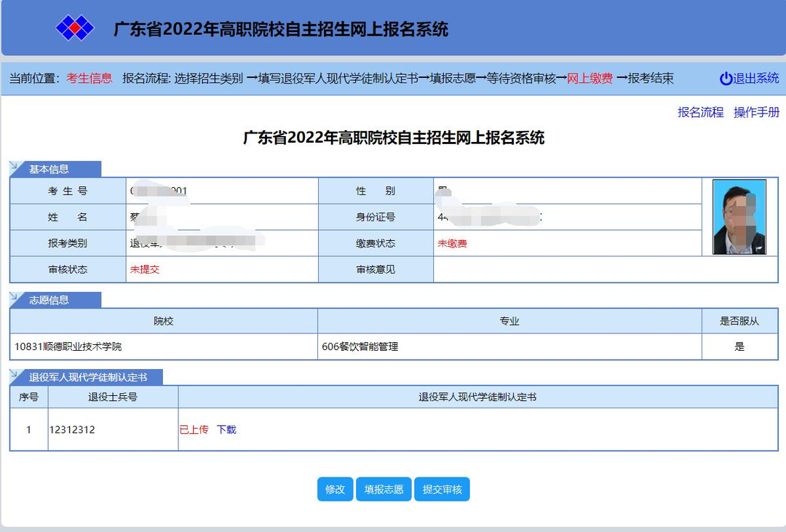Select the 等待资格审核 step in the flow
The width and height of the screenshot is (786, 532).
pyautogui.click(x=522, y=79)
